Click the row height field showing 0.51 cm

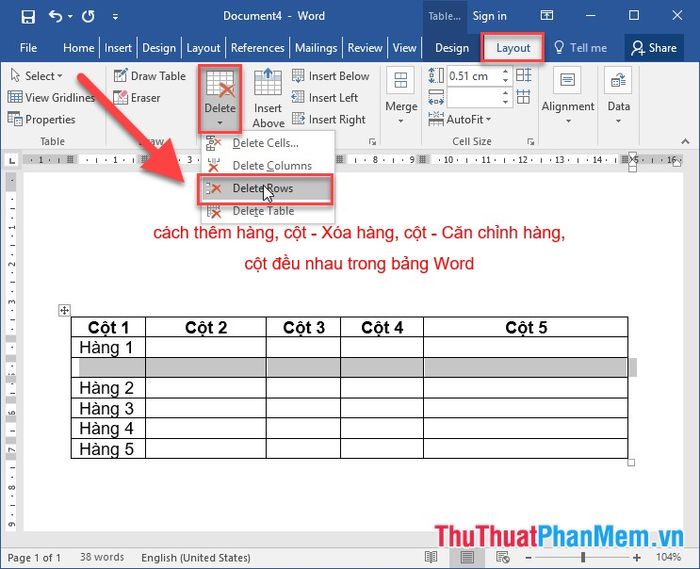click(474, 76)
